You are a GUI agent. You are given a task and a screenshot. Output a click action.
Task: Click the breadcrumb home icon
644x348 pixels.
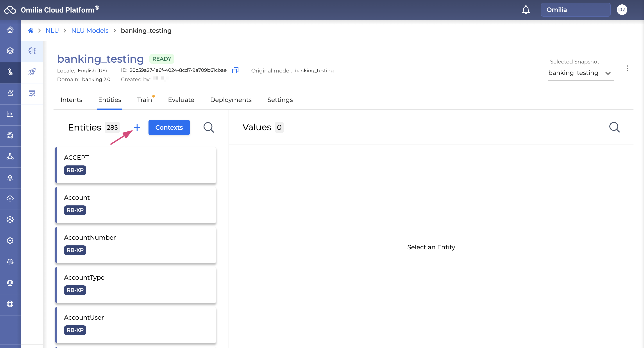click(x=30, y=31)
